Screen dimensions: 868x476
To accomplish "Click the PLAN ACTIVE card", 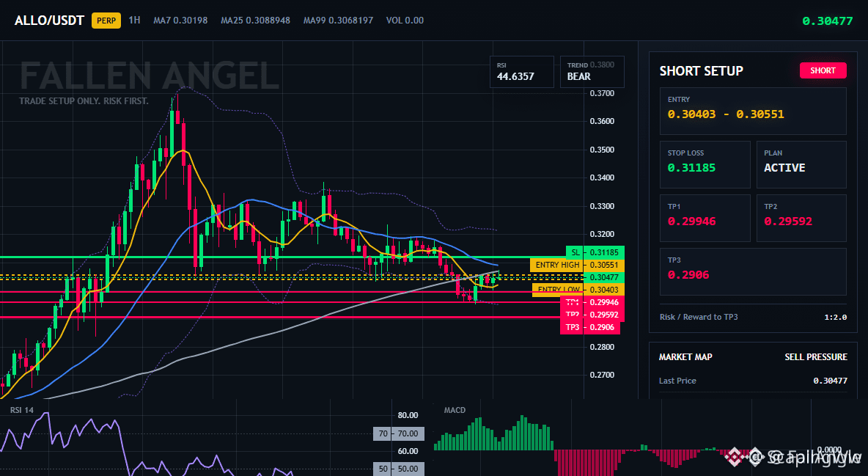I will coord(801,164).
